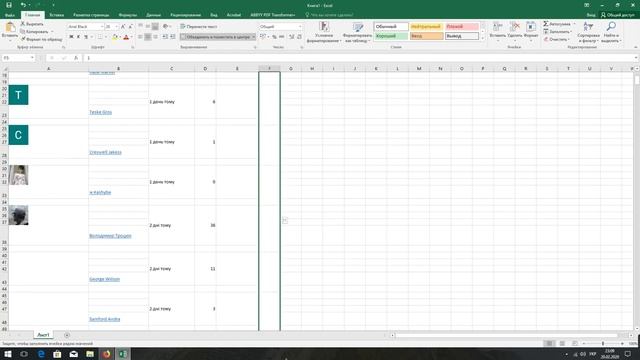The image size is (640, 360).
Task: Toggle underline formatting
Action: click(x=86, y=37)
